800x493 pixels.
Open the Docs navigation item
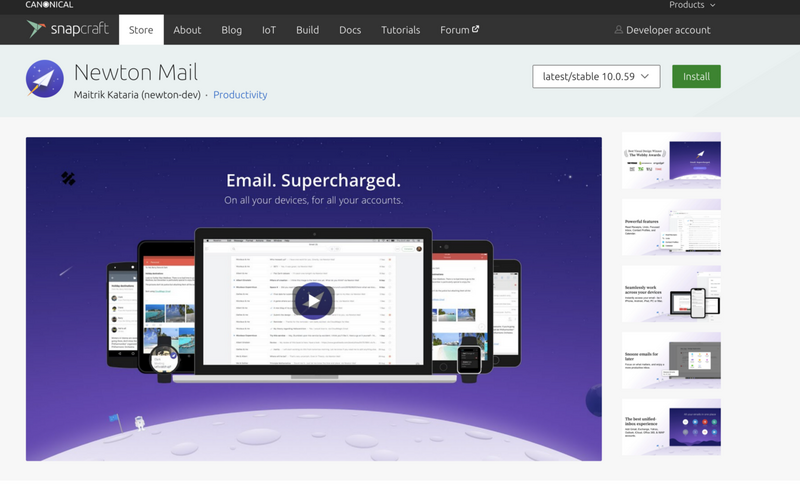coord(350,30)
